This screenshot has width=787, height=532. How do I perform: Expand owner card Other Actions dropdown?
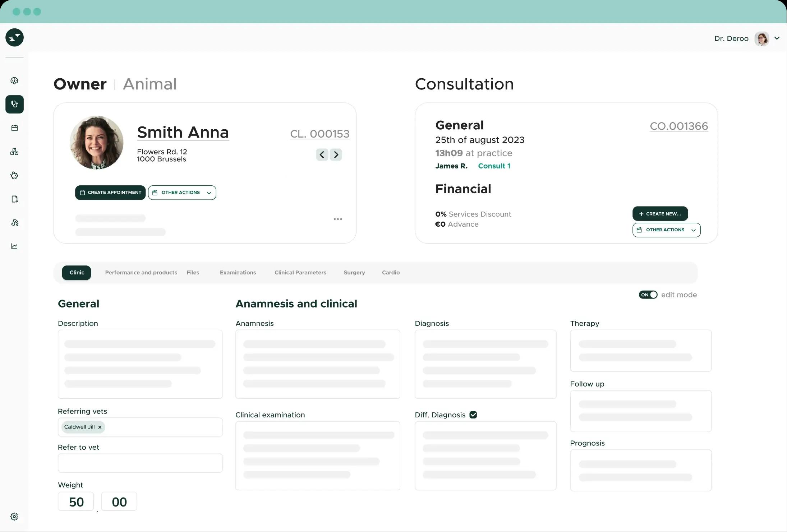[182, 193]
